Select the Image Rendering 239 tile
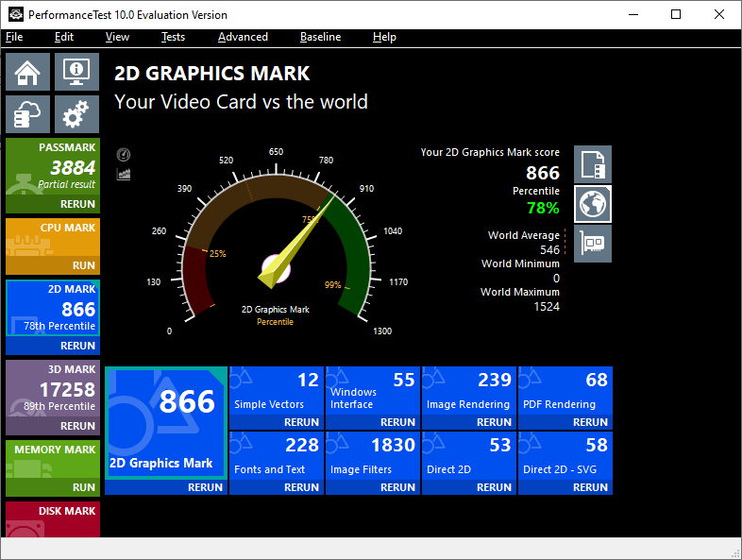The image size is (742, 560). coord(469,391)
